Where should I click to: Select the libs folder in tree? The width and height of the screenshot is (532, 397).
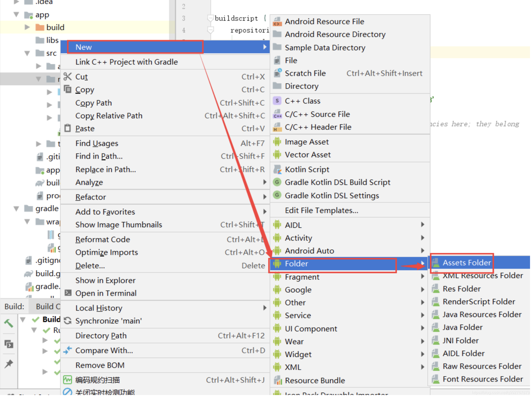click(52, 40)
